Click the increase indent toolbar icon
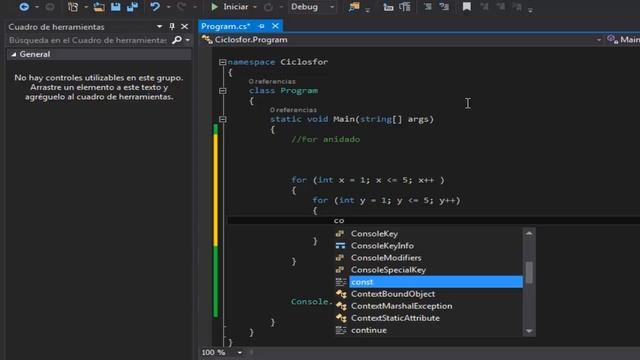This screenshot has height=360, width=640. point(405,7)
